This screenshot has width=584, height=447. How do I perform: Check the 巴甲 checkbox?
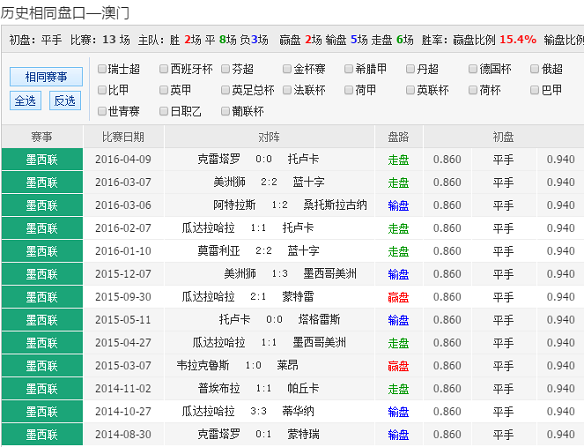pos(534,90)
